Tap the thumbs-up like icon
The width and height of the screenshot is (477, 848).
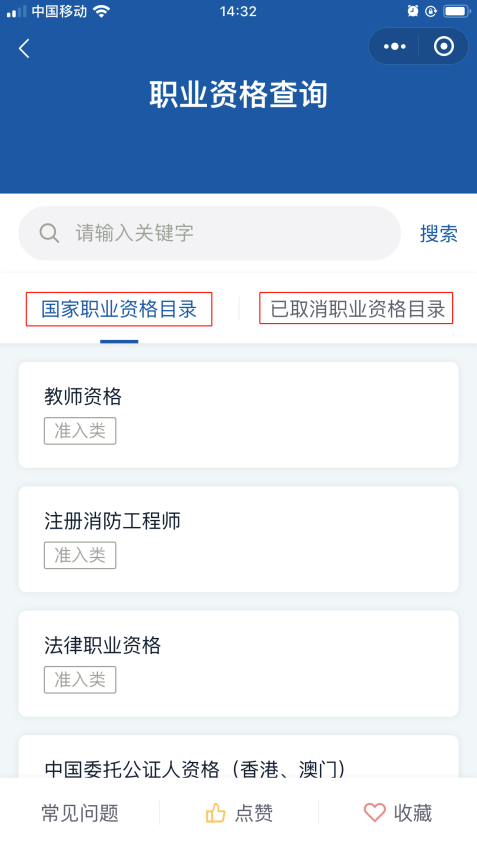(215, 813)
